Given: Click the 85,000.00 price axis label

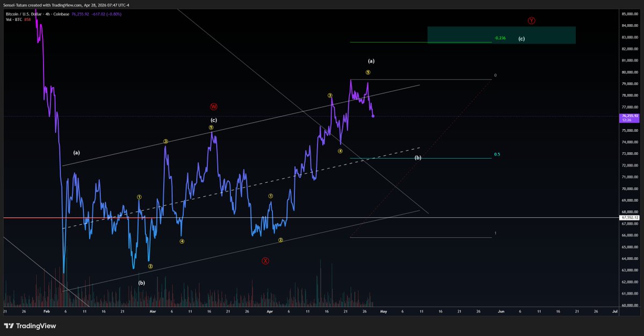Looking at the screenshot, I should point(629,14).
